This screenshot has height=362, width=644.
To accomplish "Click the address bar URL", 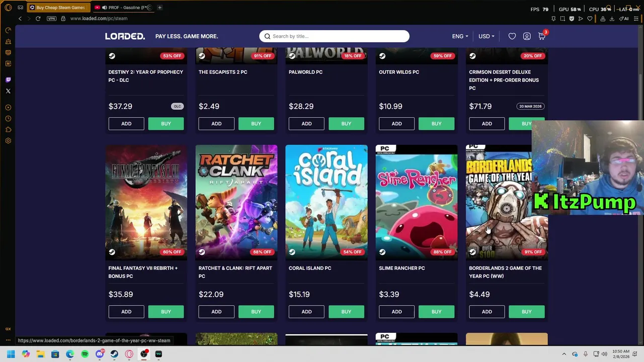I will pos(99,19).
